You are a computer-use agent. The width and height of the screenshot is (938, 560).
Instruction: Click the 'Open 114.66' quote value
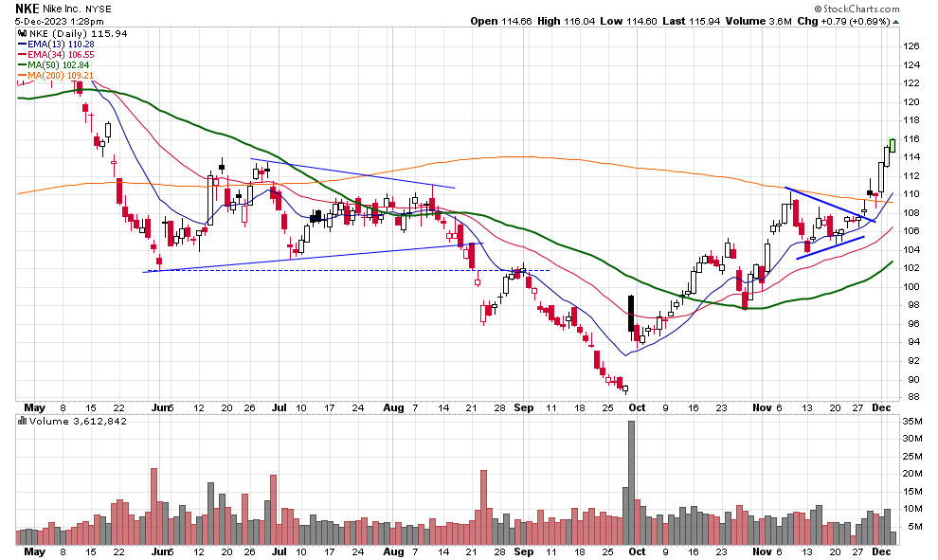[x=500, y=21]
